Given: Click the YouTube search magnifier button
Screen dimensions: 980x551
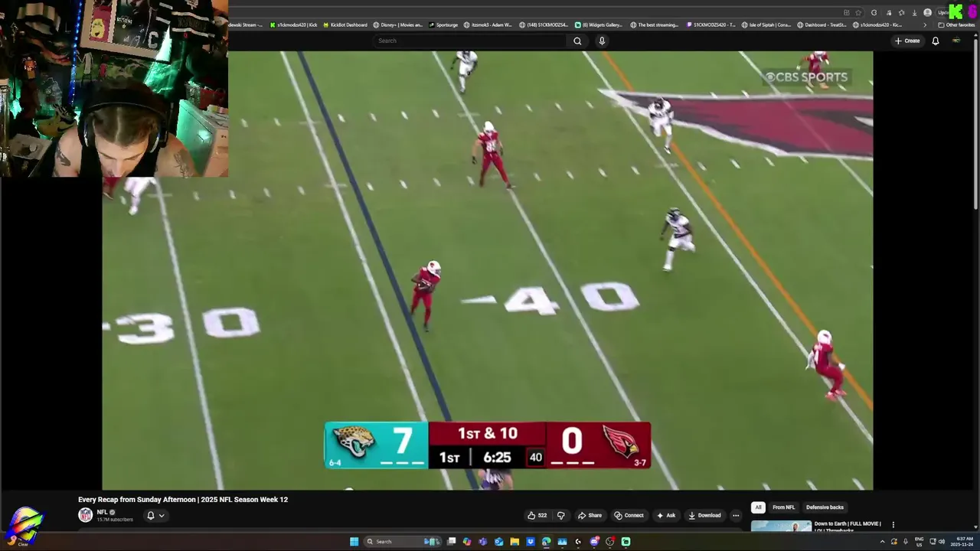Looking at the screenshot, I should click(577, 41).
